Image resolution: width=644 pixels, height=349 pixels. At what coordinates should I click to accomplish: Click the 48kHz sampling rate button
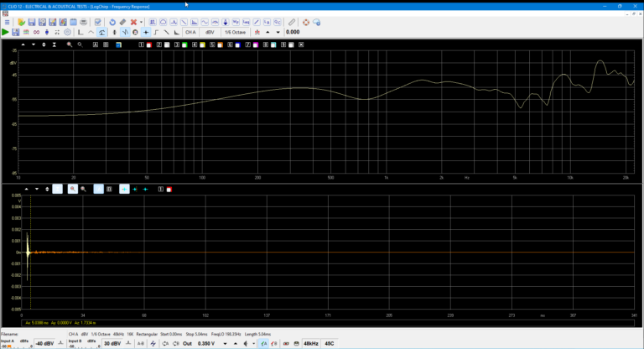[x=310, y=343]
